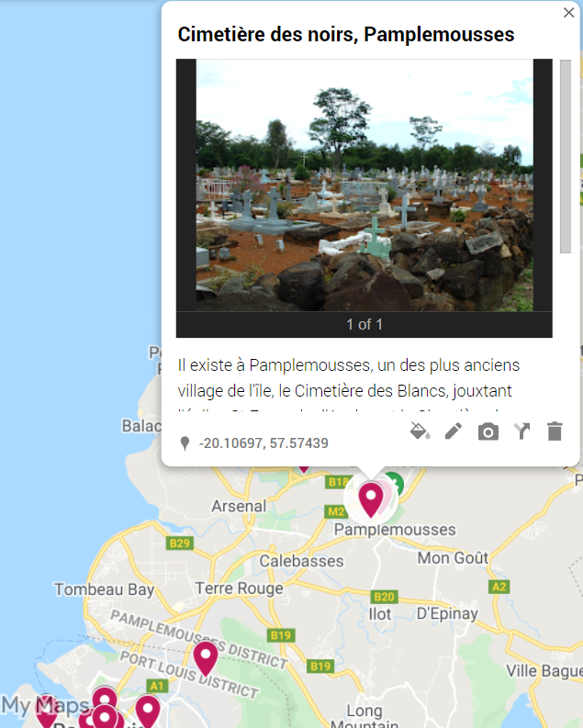Click the green marker beside Pamplemousses pin
Viewport: 583px width, 728px height.
395,483
